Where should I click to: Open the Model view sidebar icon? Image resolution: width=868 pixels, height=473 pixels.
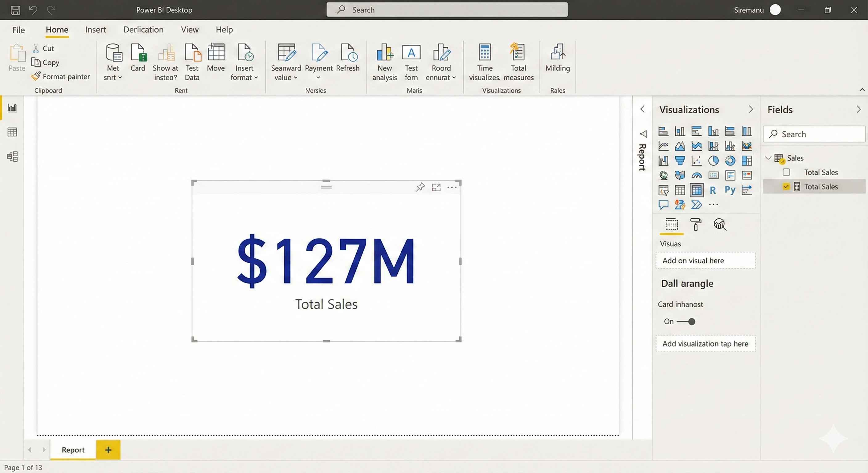(x=12, y=156)
